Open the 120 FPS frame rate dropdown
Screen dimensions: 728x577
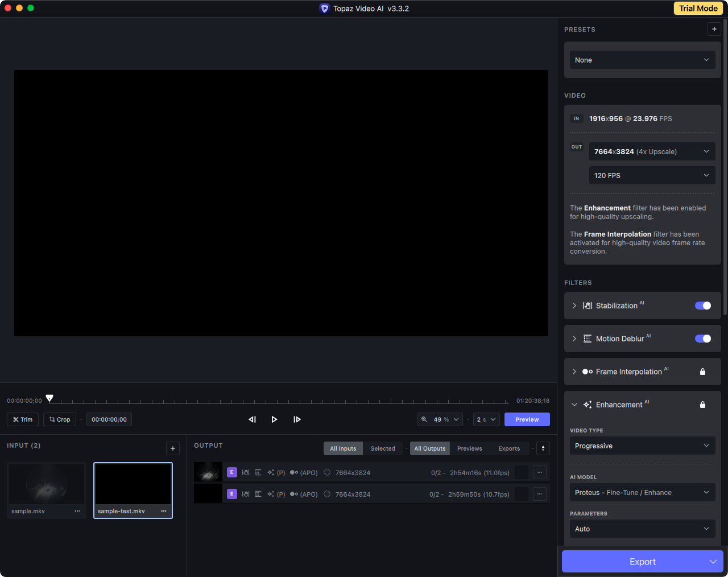(652, 175)
